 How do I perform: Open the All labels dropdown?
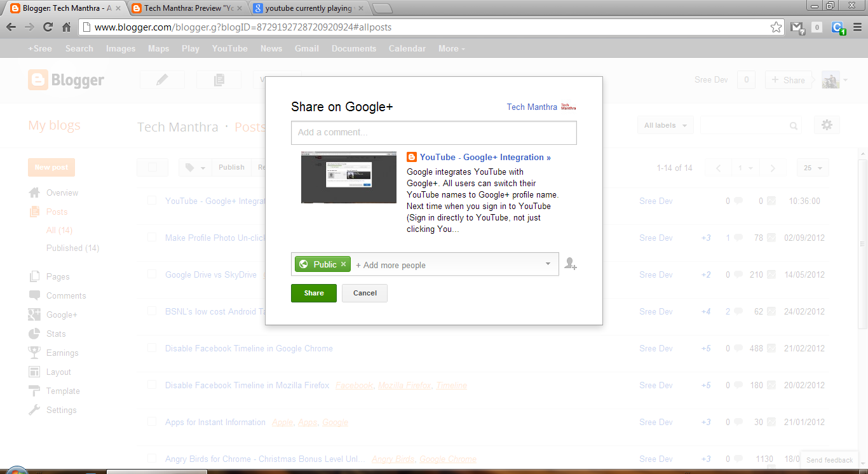(x=665, y=125)
